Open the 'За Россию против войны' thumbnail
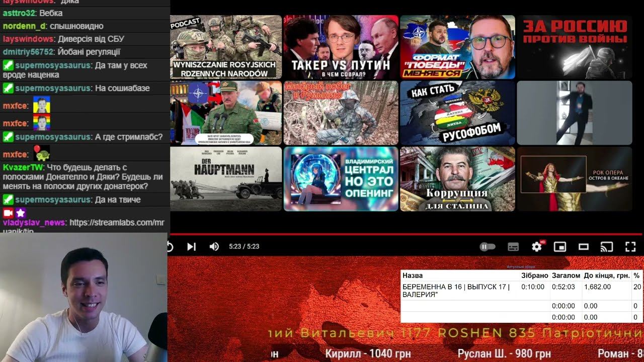 click(x=575, y=47)
